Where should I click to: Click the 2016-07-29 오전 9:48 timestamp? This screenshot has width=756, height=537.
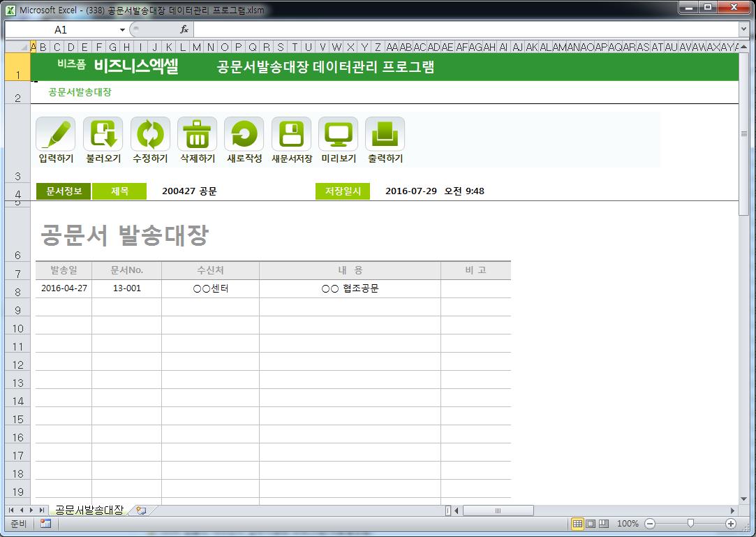tap(435, 191)
